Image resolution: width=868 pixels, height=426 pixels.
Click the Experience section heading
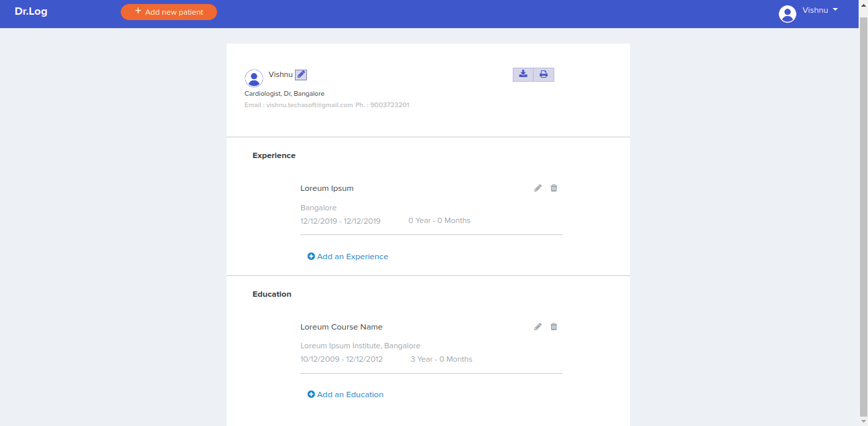(274, 155)
